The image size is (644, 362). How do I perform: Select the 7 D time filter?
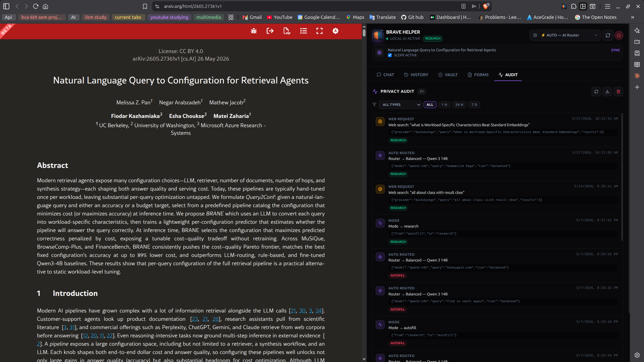[474, 105]
